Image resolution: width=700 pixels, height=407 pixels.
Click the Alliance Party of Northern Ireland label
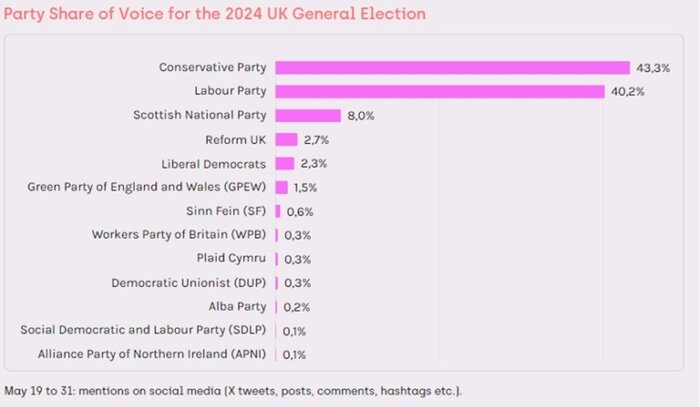(x=152, y=354)
